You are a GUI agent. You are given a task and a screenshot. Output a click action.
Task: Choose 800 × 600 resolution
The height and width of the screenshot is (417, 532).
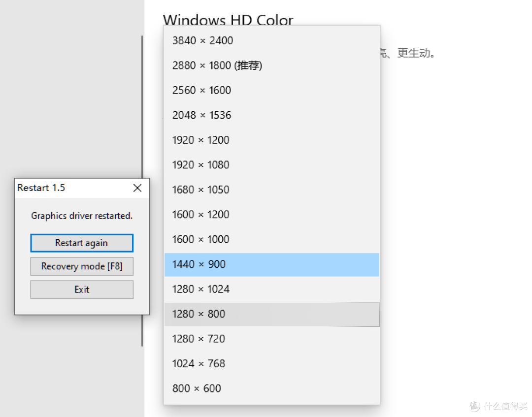pyautogui.click(x=271, y=388)
